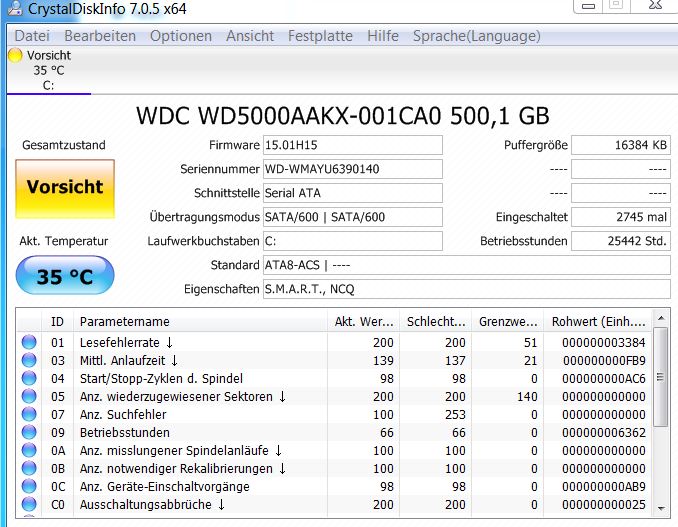Click the Puffergröße field 16384 KB
Viewport: 678px width, 527px height.
click(x=621, y=145)
